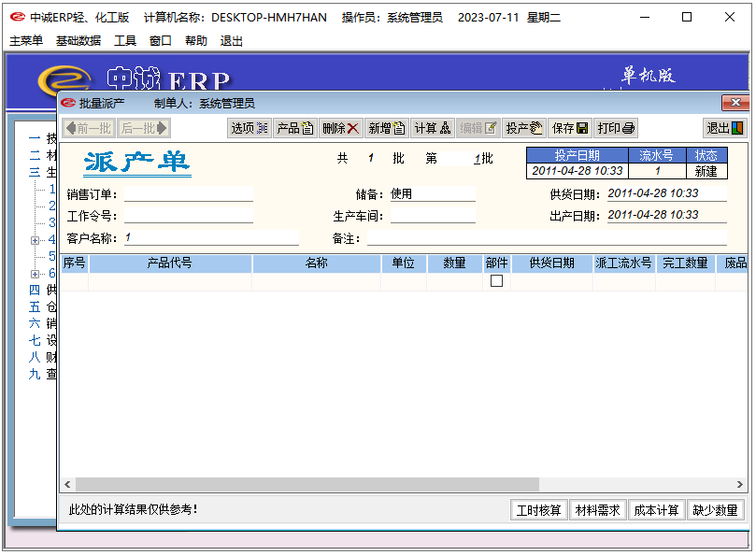Image resolution: width=756 pixels, height=555 pixels.
Task: Click the 产品 product toolbar button
Action: pos(294,128)
